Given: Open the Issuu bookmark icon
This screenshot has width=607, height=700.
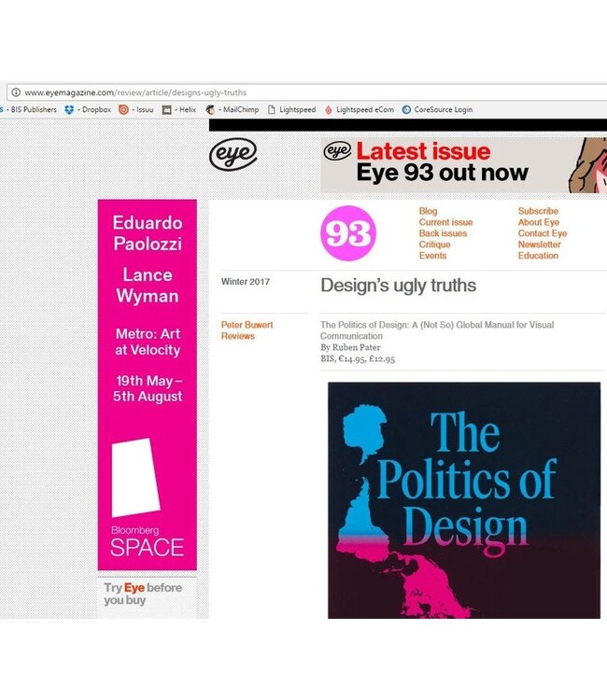Looking at the screenshot, I should [123, 109].
